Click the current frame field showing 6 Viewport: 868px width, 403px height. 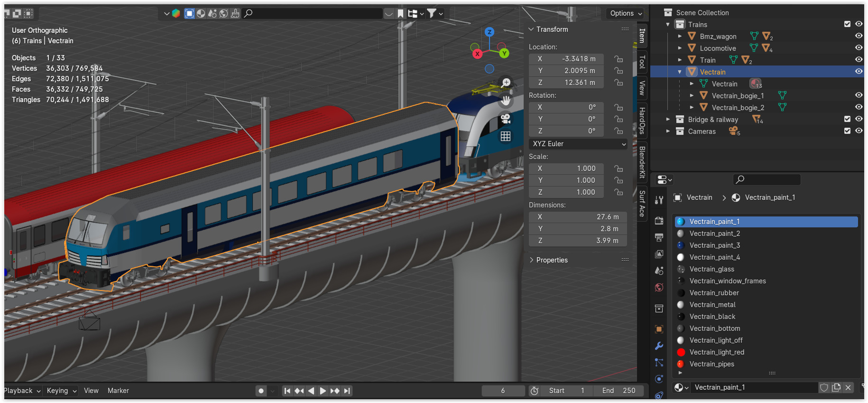pos(503,391)
